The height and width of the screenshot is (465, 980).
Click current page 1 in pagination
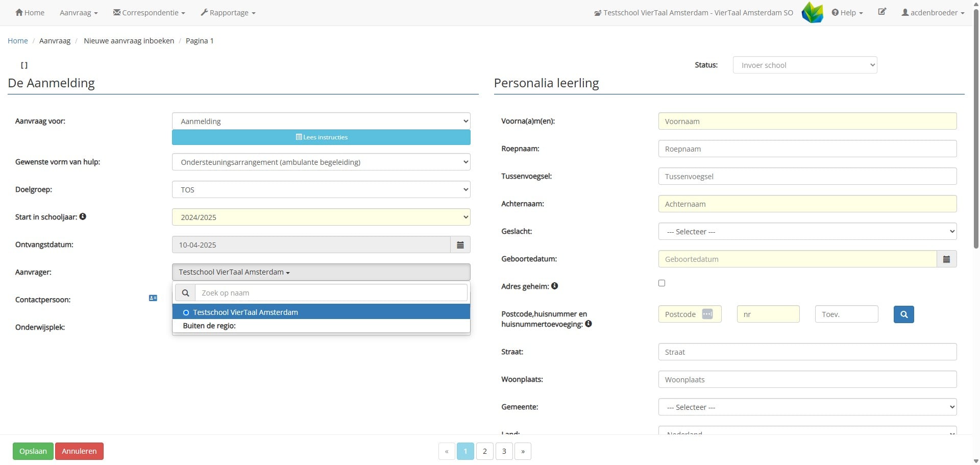465,451
